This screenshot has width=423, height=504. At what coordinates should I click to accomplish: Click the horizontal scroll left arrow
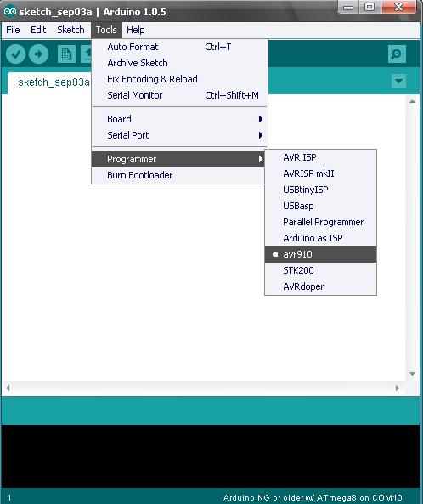point(8,388)
